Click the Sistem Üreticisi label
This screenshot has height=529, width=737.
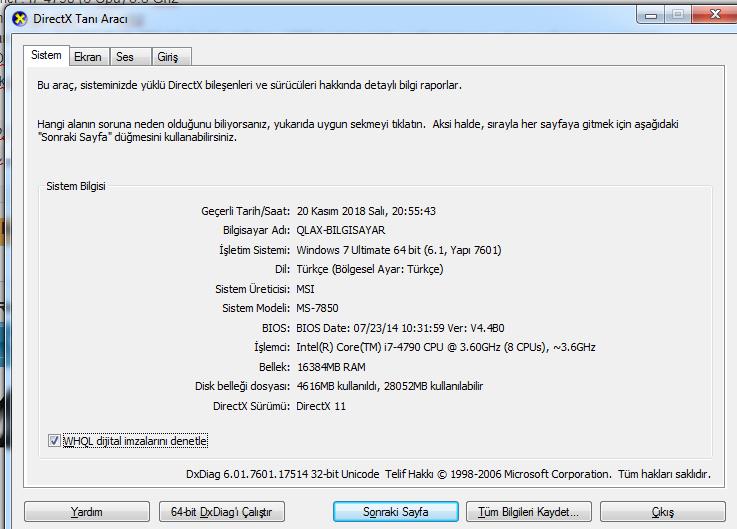253,289
